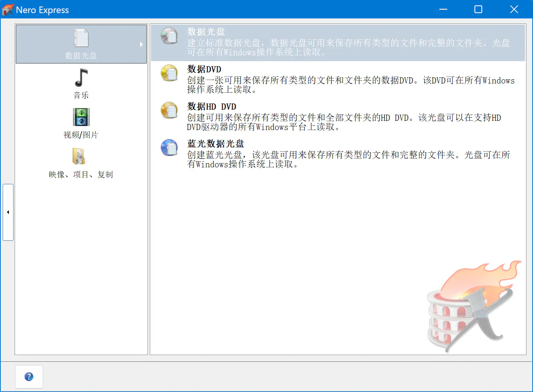Maximize the Nero Express window
533x392 pixels.
tap(478, 9)
